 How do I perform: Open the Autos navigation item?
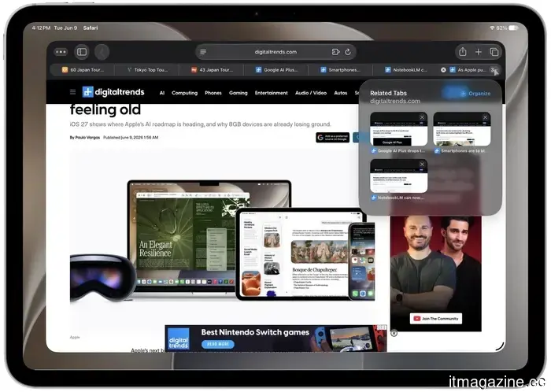pos(341,93)
